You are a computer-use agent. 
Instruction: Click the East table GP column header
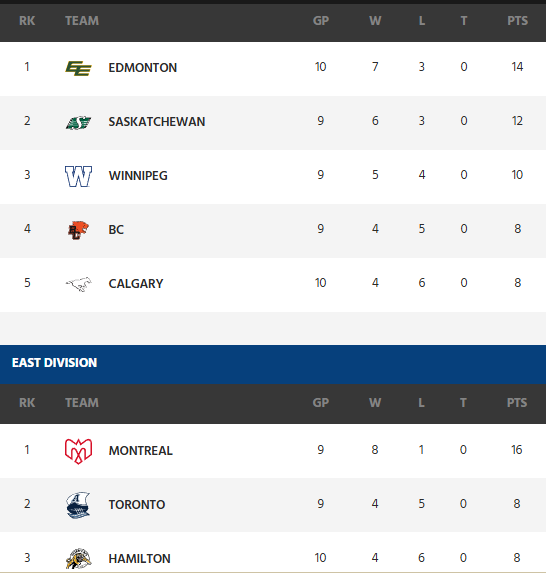(321, 403)
